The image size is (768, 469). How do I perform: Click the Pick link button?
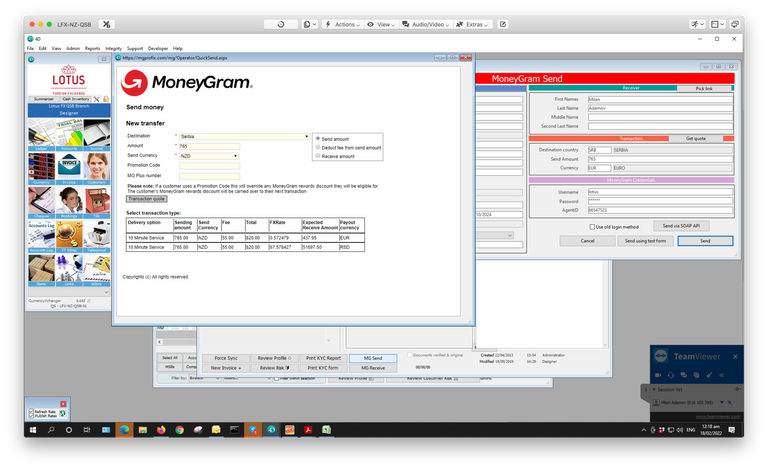pyautogui.click(x=704, y=89)
